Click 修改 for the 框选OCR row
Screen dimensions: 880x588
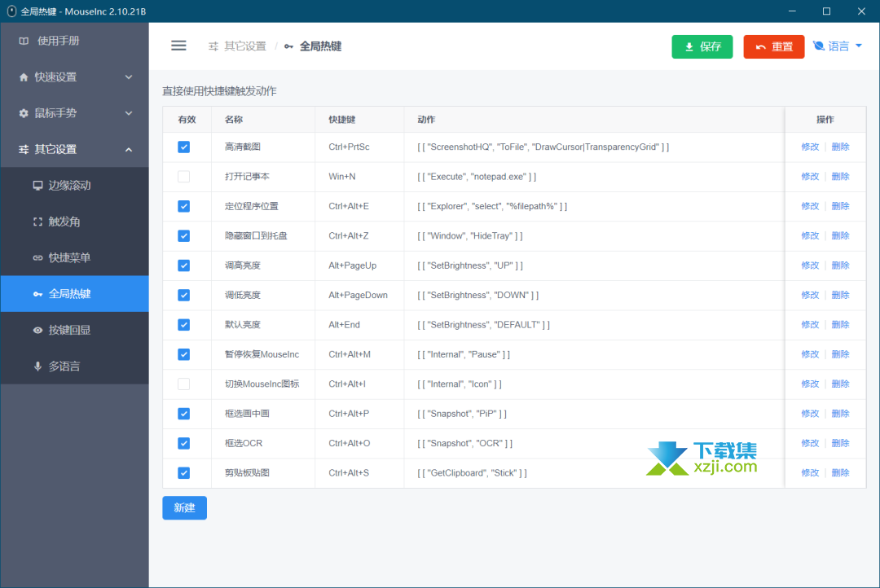[x=810, y=443]
